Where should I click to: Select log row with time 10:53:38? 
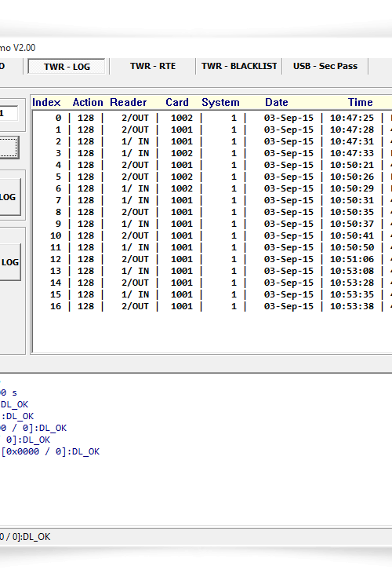tap(212, 307)
